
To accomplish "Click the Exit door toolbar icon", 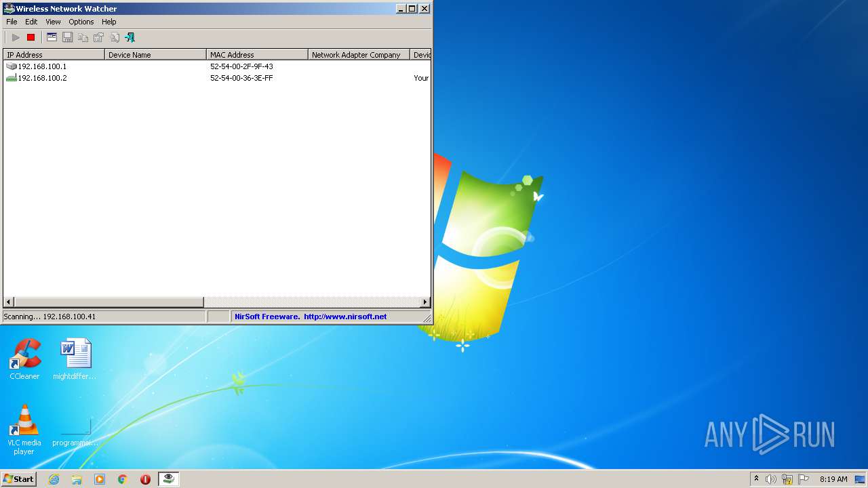I will (x=130, y=37).
